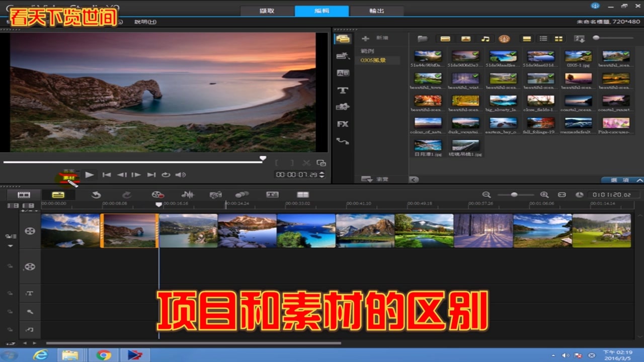The width and height of the screenshot is (644, 362).
Task: Open the Transition (AB) library
Action: pos(343,73)
